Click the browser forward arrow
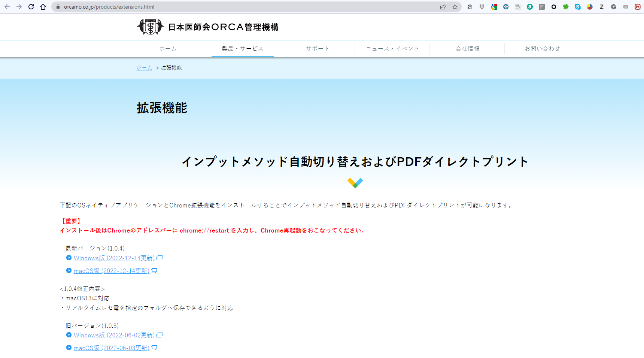This screenshot has height=358, width=644. point(19,7)
